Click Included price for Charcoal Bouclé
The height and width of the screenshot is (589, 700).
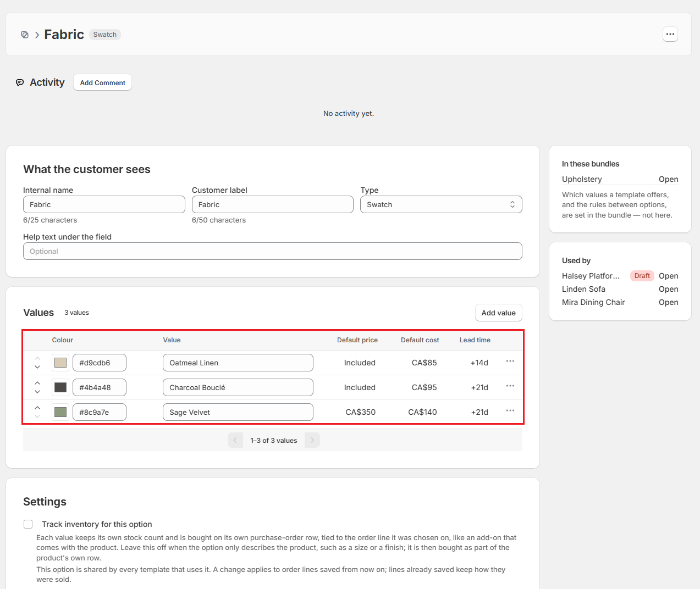(x=360, y=387)
